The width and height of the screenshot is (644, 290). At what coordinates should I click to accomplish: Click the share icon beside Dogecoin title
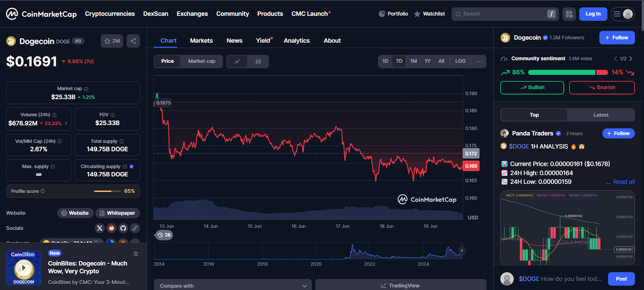click(x=133, y=41)
